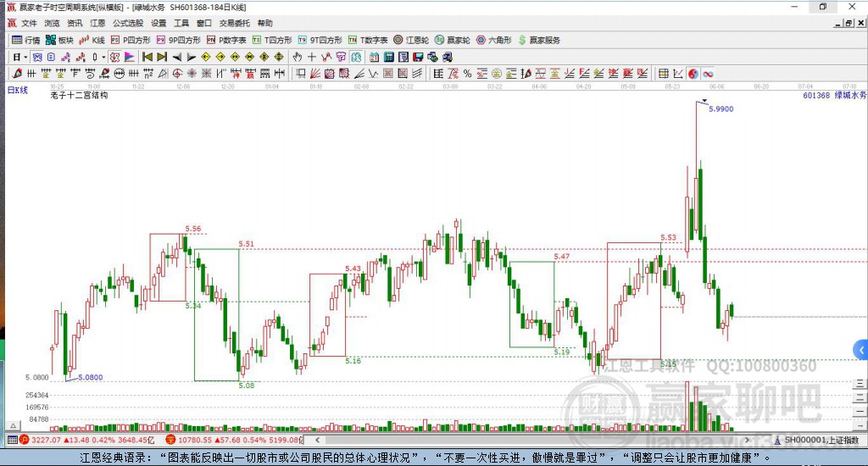Open 赢家服务 with the dollar icon
The height and width of the screenshot is (466, 868).
tap(539, 40)
